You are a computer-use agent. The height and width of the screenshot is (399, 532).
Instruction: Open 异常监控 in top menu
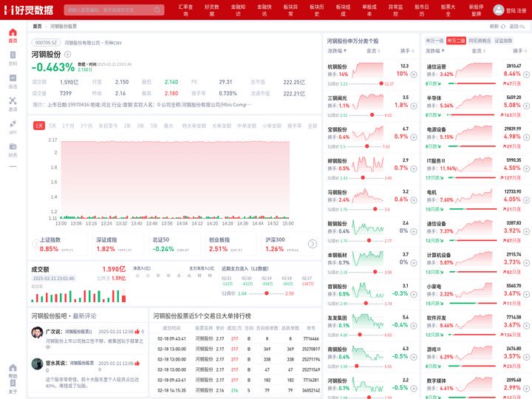(x=395, y=10)
